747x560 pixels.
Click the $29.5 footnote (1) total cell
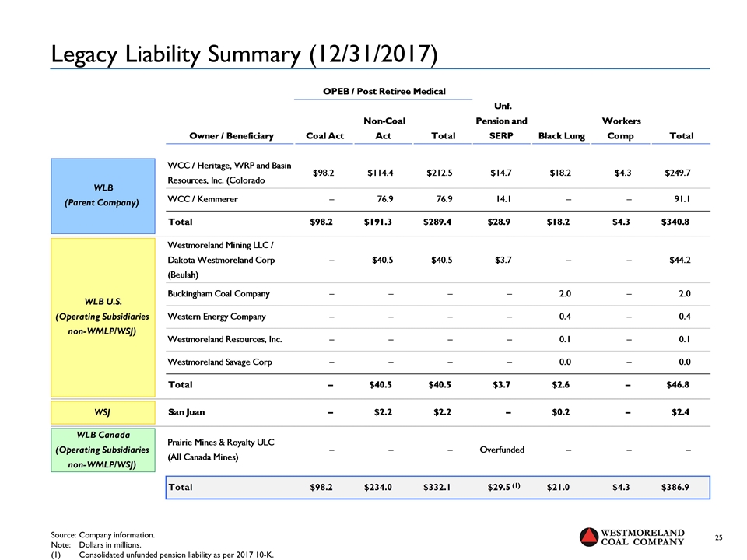tap(500, 487)
